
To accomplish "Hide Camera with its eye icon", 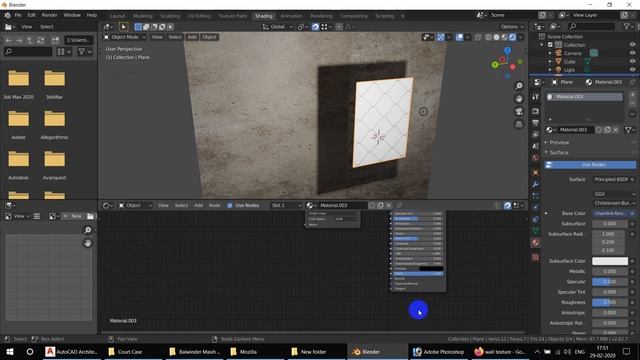I will [x=632, y=53].
